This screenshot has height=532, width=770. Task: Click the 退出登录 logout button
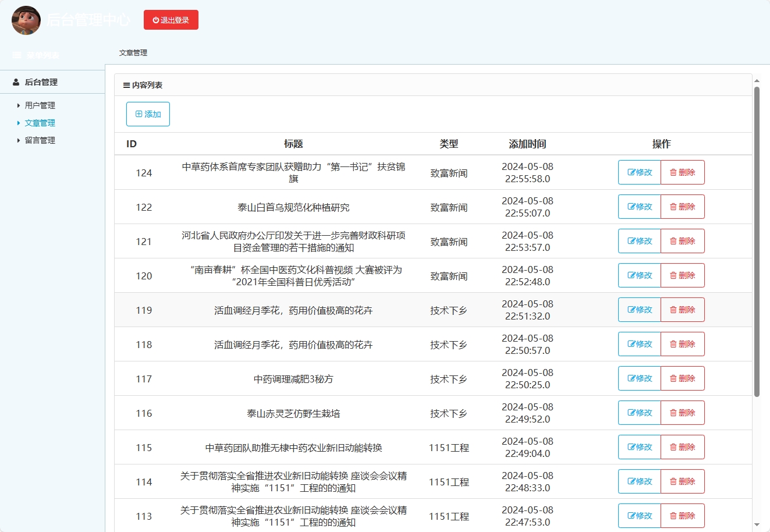pyautogui.click(x=171, y=19)
